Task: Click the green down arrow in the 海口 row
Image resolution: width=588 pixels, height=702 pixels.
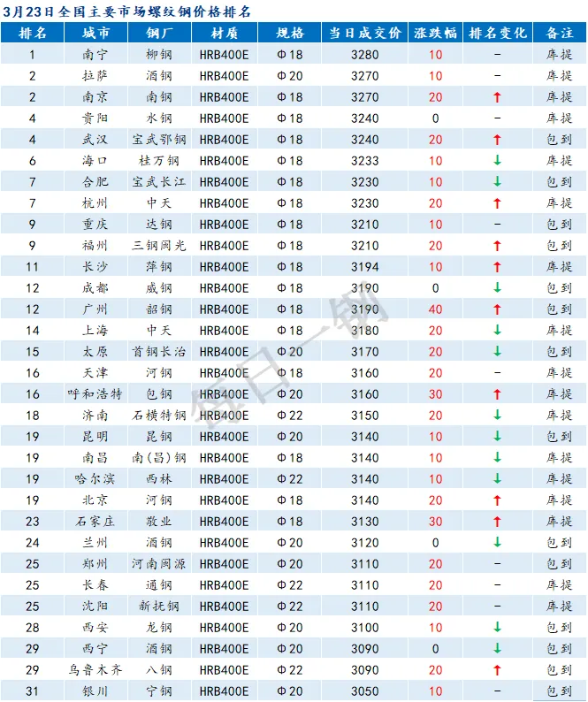Action: pos(497,161)
